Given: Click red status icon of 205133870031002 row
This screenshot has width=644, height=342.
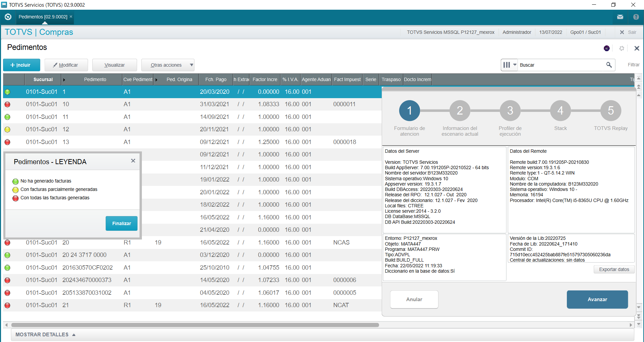Looking at the screenshot, I should coord(7,293).
